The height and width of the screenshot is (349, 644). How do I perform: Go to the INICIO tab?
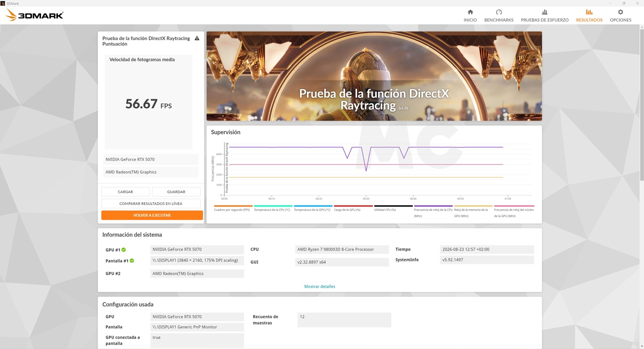[x=470, y=16]
